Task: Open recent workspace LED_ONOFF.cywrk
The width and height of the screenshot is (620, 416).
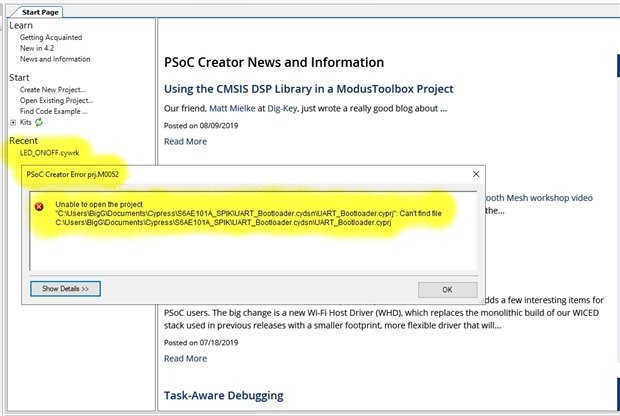Action: click(x=49, y=153)
